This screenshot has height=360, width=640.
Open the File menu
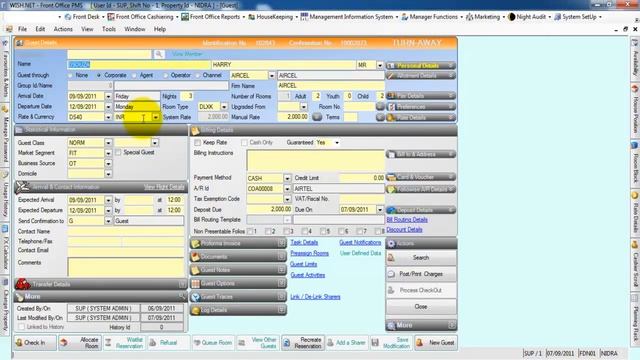pyautogui.click(x=22, y=29)
